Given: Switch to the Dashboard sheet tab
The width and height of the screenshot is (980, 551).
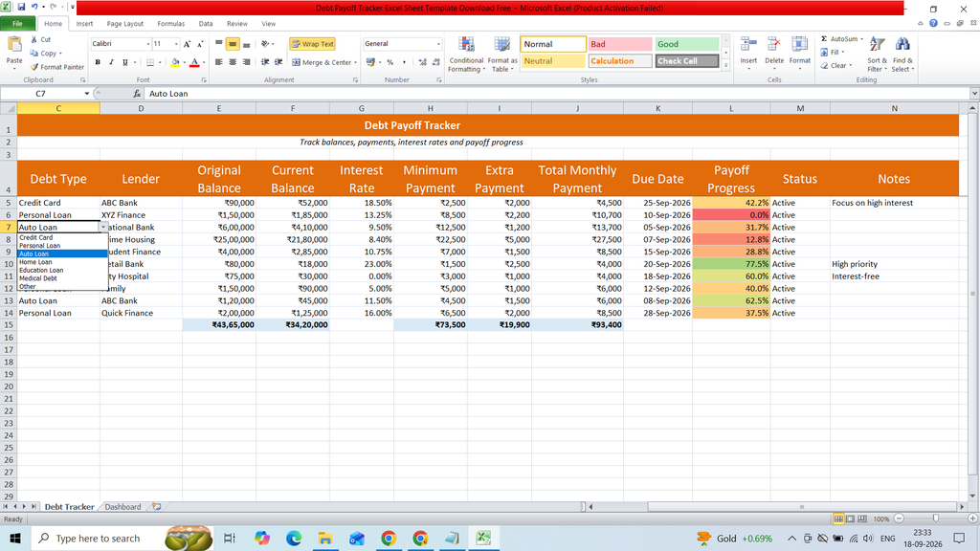Looking at the screenshot, I should click(122, 507).
